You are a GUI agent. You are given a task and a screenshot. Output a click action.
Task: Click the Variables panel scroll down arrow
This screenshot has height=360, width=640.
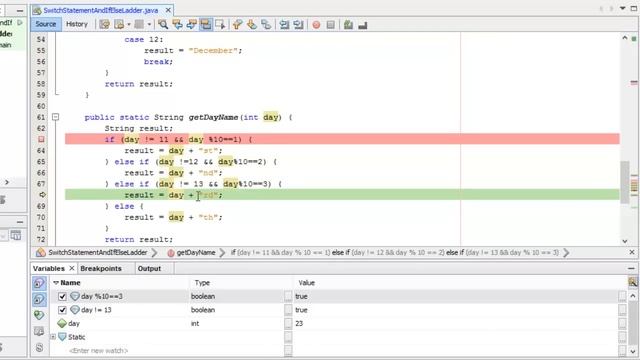click(x=633, y=351)
